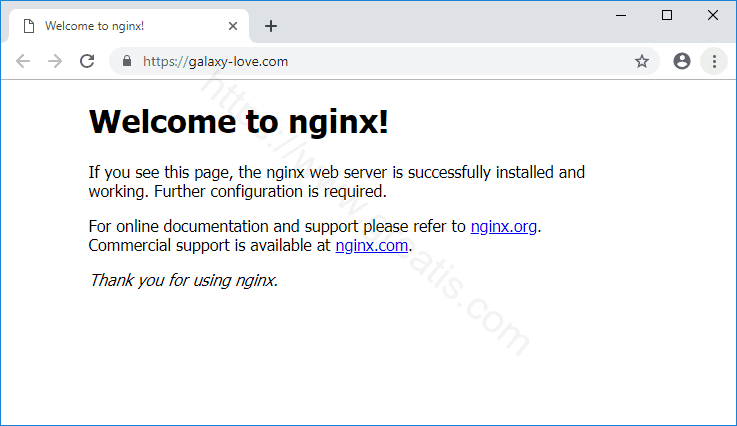
Task: Click the 'Welcome to nginx!' page heading
Action: (238, 122)
